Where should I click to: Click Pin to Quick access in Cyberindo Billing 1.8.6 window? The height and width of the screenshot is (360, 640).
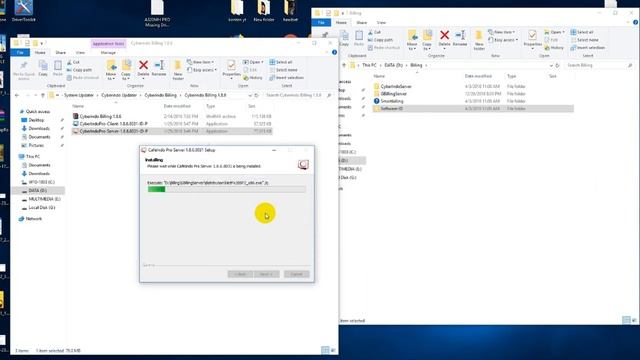[24, 70]
